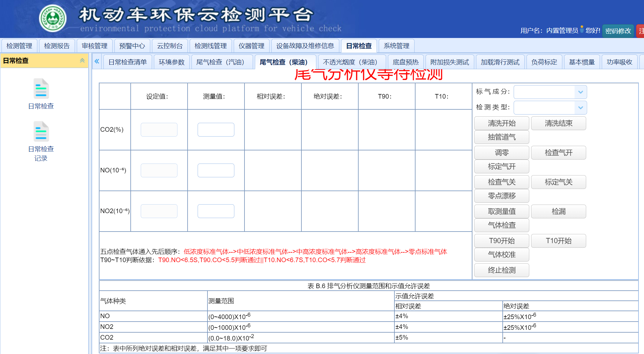Open the 日常检查 document icon in sidebar

41,89
